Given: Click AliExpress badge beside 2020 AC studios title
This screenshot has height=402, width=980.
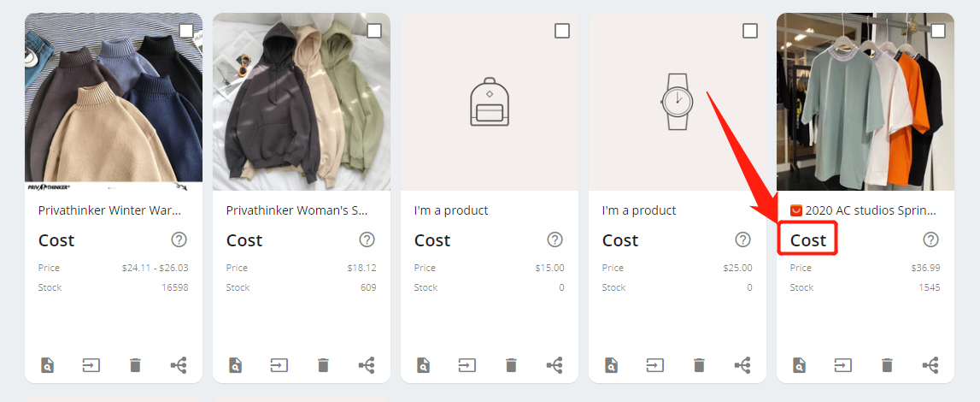Looking at the screenshot, I should click(795, 210).
